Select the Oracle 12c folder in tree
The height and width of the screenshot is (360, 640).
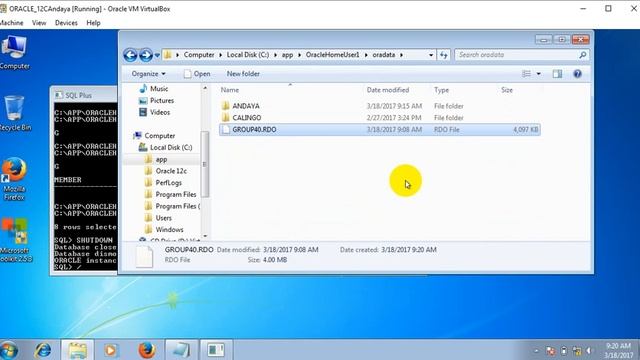(x=166, y=171)
